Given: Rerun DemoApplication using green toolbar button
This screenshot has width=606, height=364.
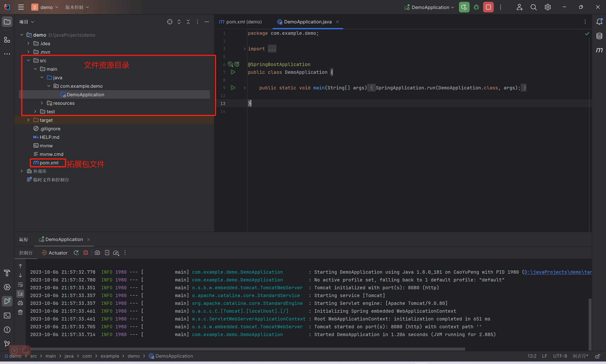Looking at the screenshot, I should click(x=464, y=7).
